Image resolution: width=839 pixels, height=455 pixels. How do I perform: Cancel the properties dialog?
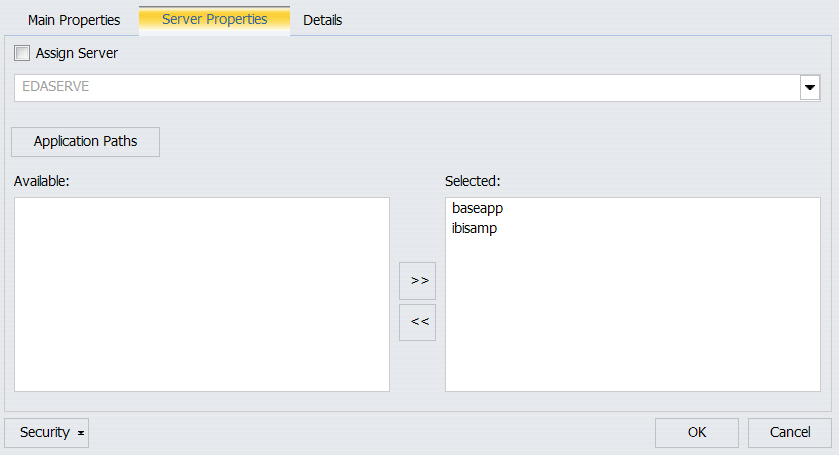[790, 433]
